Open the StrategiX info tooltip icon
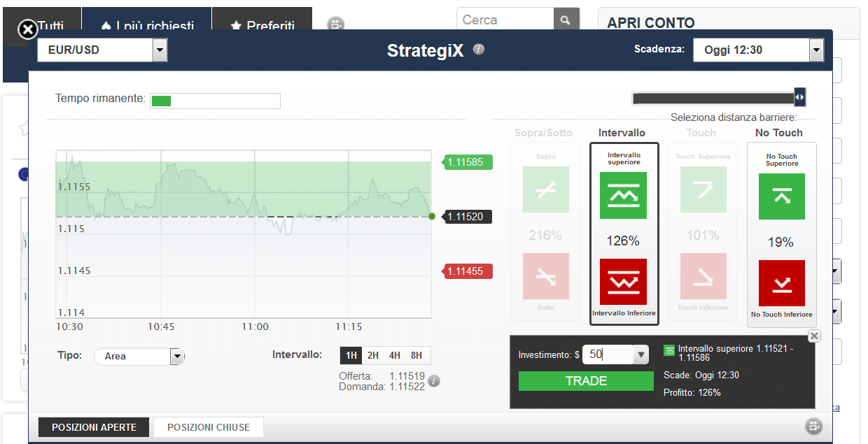Screen dimensions: 868x444 click(x=479, y=49)
